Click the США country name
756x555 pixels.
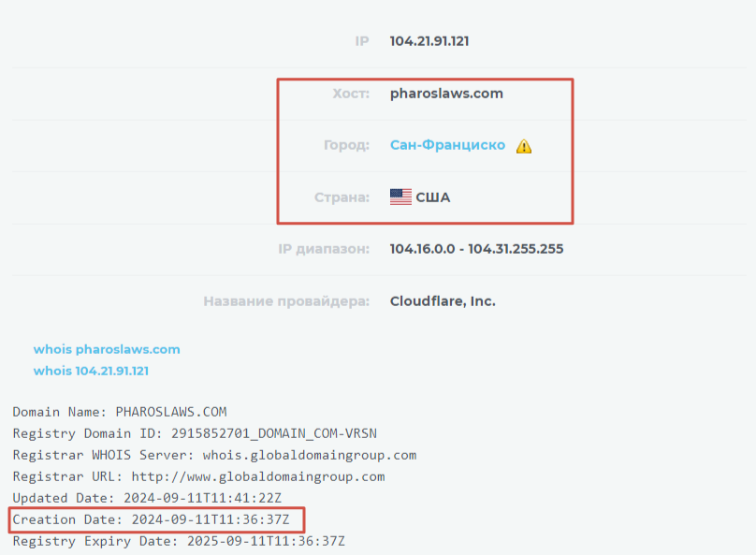tap(433, 197)
